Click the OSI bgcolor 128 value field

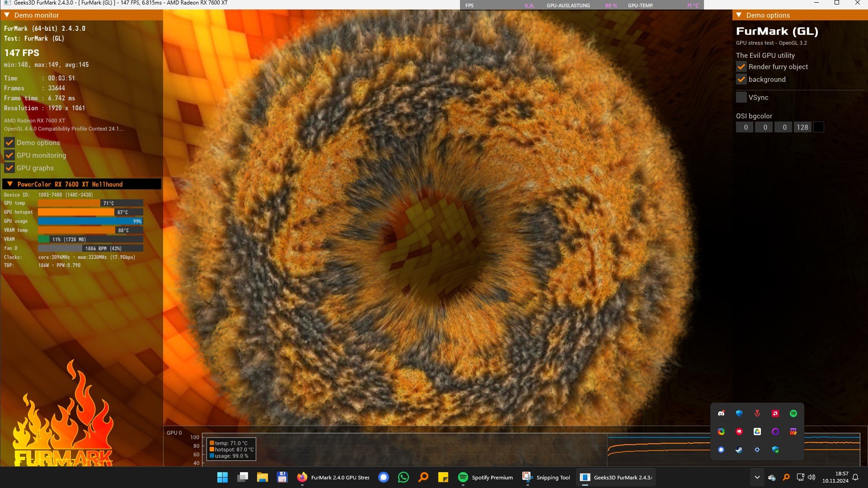(x=802, y=127)
